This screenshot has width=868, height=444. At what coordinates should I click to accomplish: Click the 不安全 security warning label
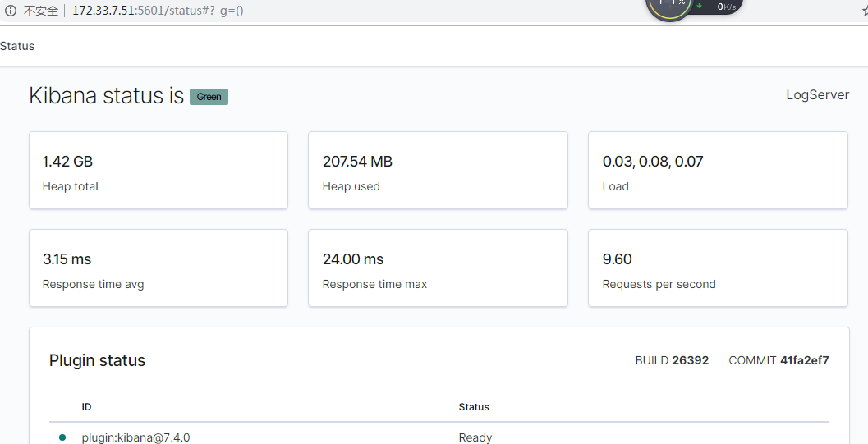(41, 11)
